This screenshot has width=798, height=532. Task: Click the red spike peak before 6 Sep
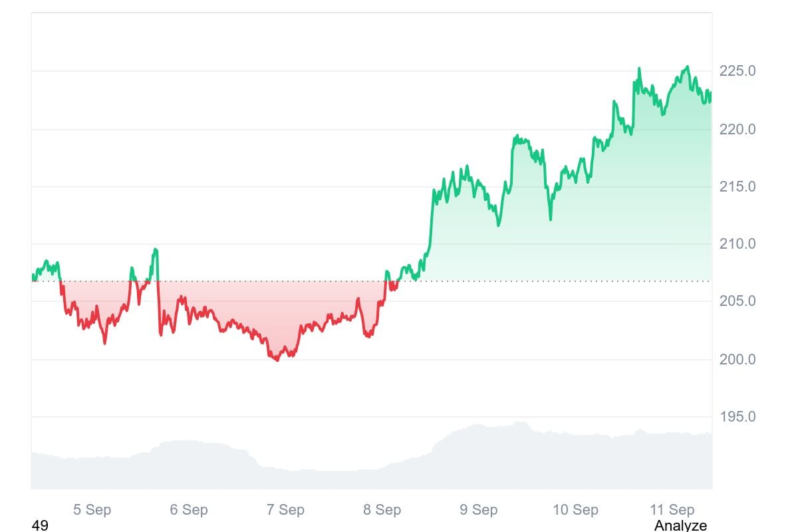click(x=156, y=250)
